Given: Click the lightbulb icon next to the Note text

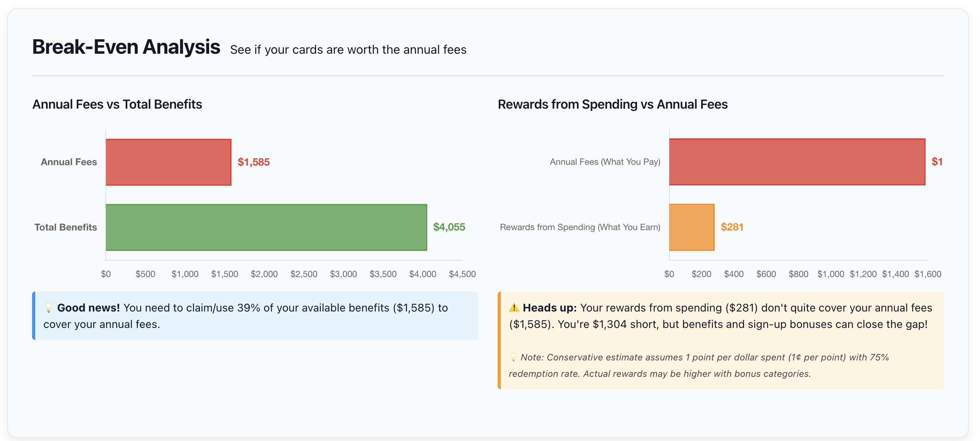Looking at the screenshot, I should click(513, 357).
